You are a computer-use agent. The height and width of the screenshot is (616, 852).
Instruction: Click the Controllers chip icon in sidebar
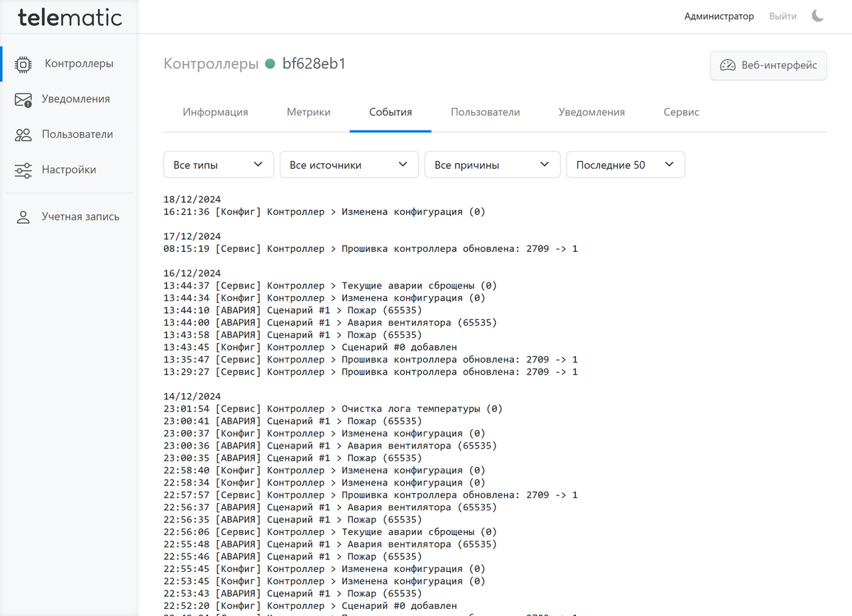click(23, 64)
